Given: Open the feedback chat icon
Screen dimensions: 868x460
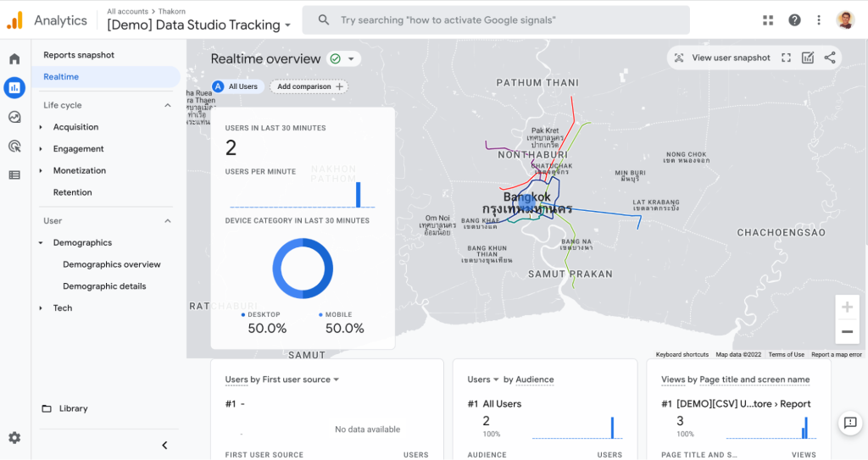Looking at the screenshot, I should (x=850, y=424).
